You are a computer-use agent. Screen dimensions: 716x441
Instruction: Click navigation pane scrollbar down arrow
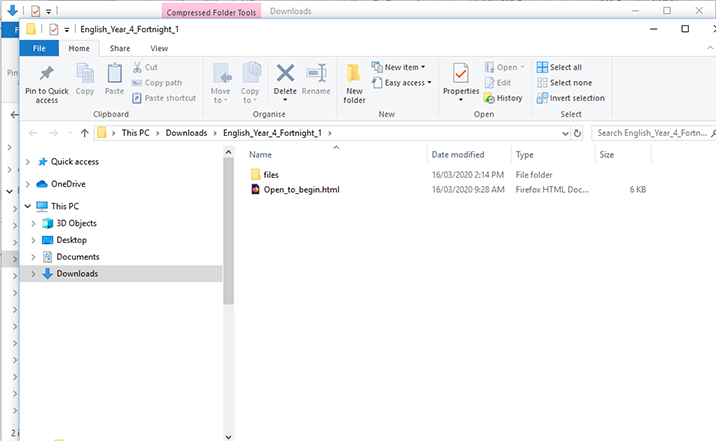click(x=229, y=437)
